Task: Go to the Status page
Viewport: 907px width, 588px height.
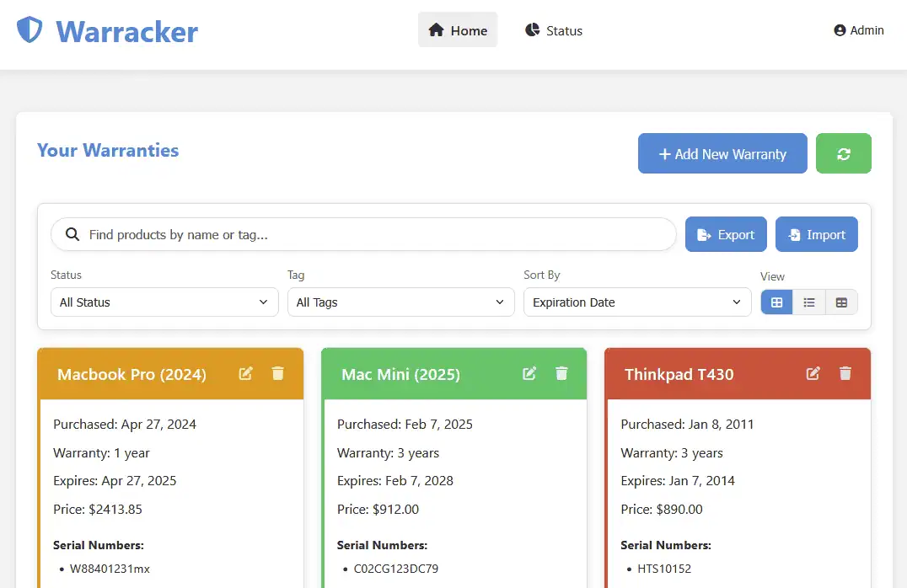Action: [x=554, y=30]
